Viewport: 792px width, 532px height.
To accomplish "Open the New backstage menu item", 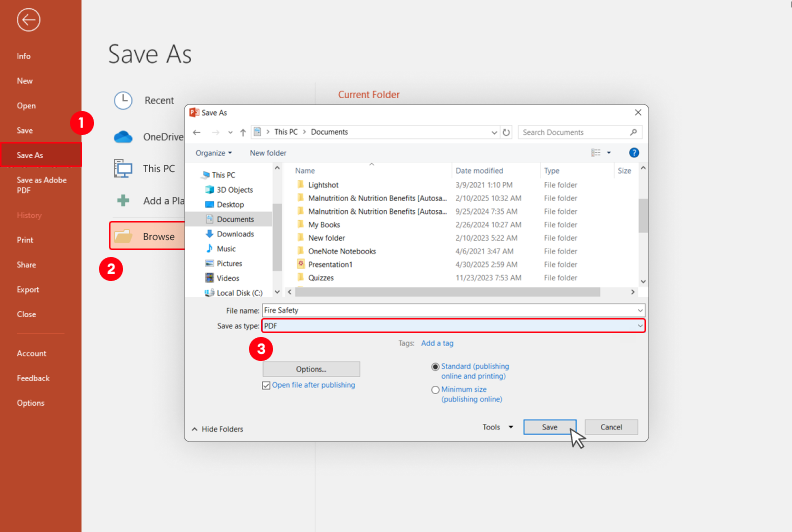I will tap(25, 81).
